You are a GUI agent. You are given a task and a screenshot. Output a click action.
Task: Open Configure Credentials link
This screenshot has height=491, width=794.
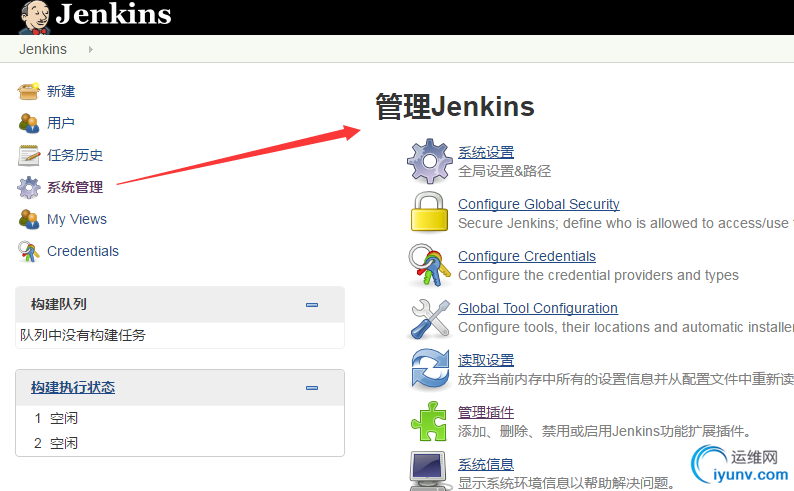coord(527,256)
